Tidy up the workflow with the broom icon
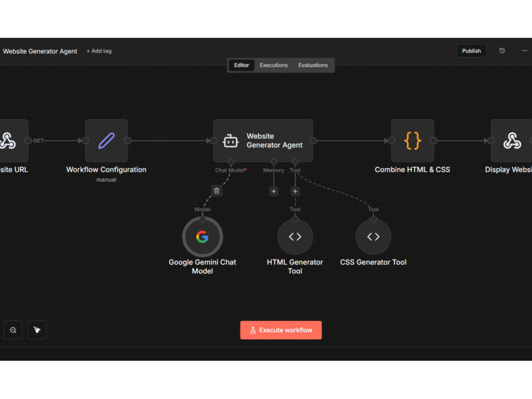Viewport: 532px width, 399px height. [37, 330]
